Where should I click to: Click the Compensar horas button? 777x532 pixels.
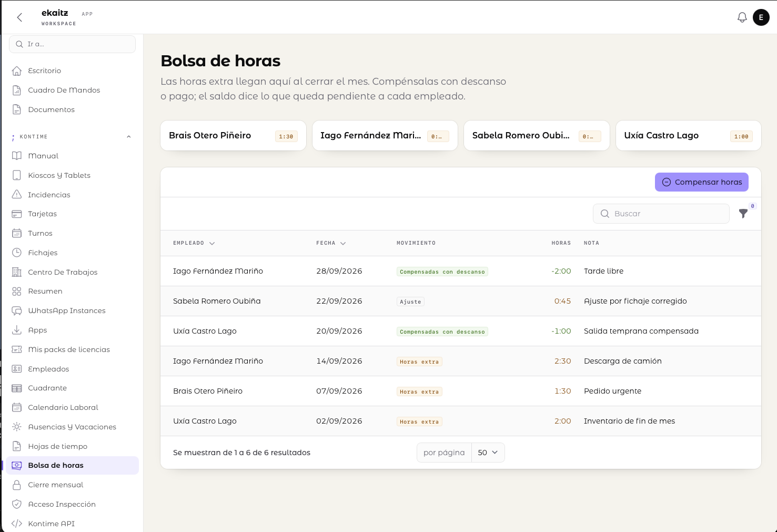click(x=701, y=182)
